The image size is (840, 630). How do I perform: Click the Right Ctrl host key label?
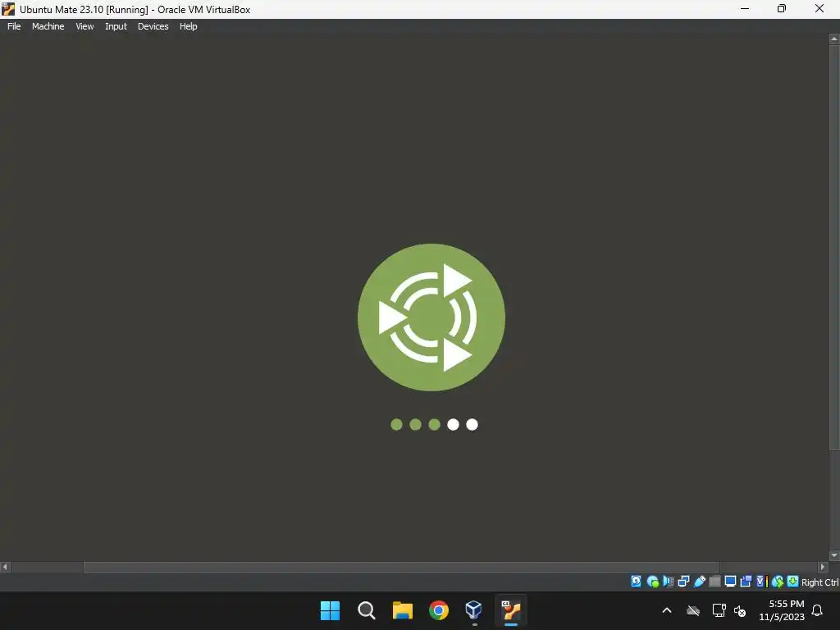pyautogui.click(x=819, y=582)
